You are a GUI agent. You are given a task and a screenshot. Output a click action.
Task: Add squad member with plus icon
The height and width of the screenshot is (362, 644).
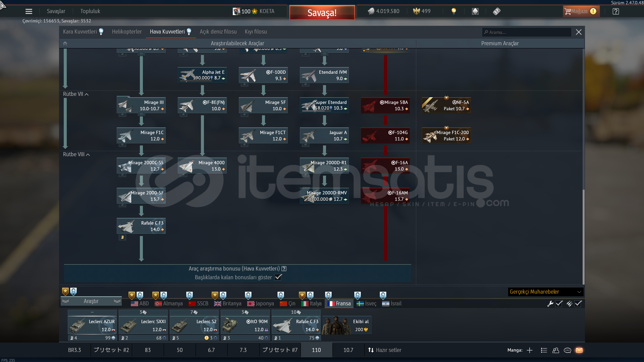click(530, 350)
